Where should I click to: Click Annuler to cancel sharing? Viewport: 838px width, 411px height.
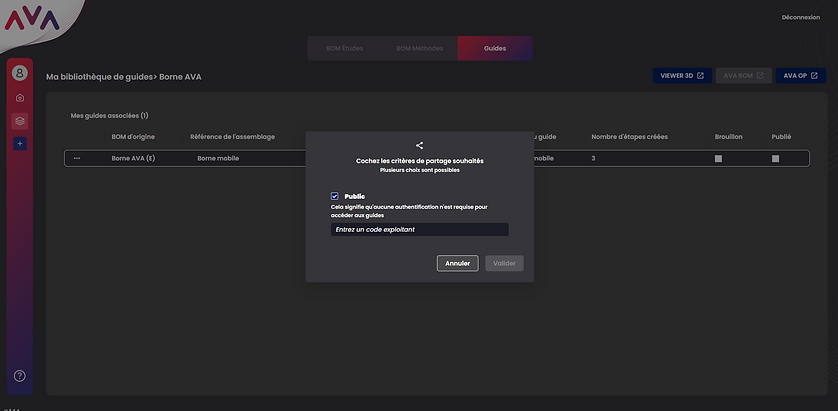click(x=457, y=263)
